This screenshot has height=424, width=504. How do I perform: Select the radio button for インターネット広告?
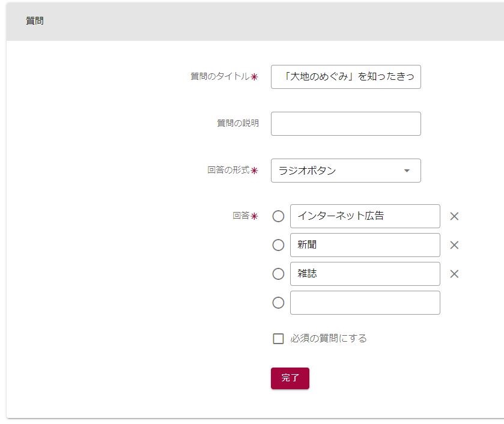click(278, 216)
